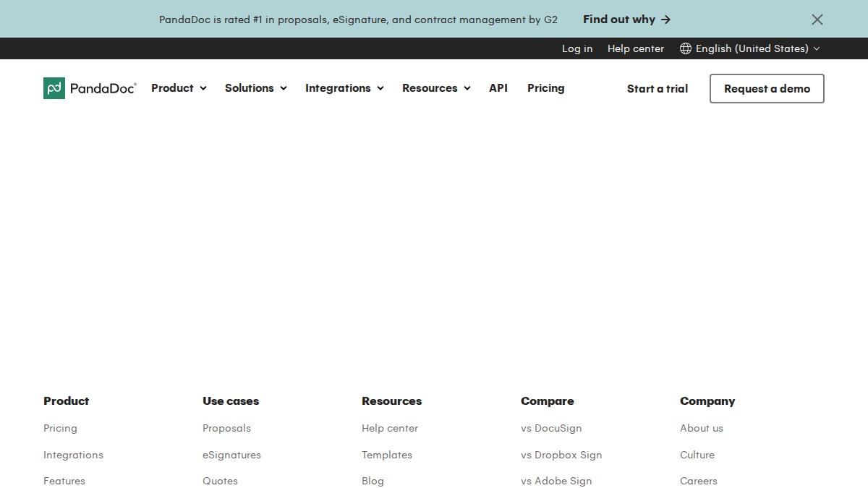The width and height of the screenshot is (868, 488).
Task: Open the vs DocuSign comparison link
Action: pyautogui.click(x=551, y=428)
